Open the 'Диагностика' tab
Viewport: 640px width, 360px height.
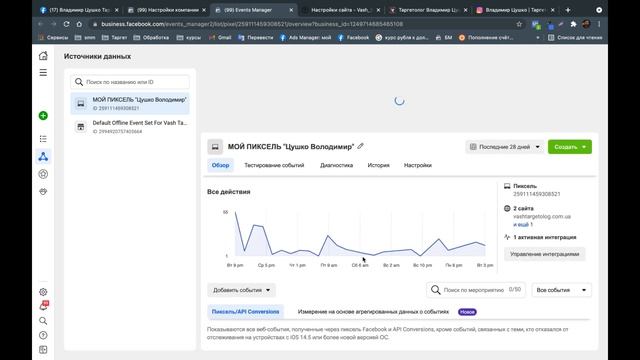click(336, 165)
